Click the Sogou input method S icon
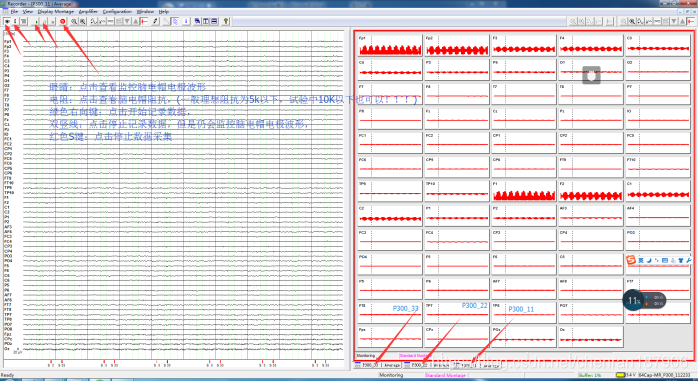Viewport: 698px width, 381px height. (631, 260)
